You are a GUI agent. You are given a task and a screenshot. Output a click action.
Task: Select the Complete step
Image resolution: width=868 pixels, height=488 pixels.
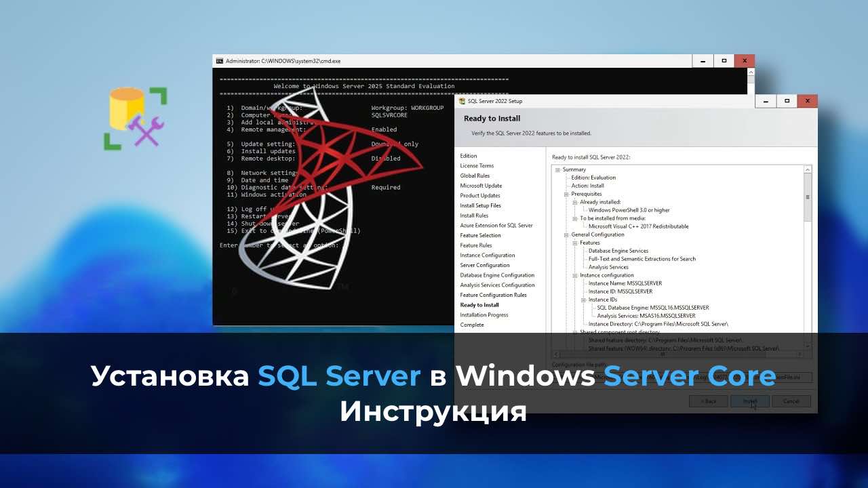click(x=472, y=325)
